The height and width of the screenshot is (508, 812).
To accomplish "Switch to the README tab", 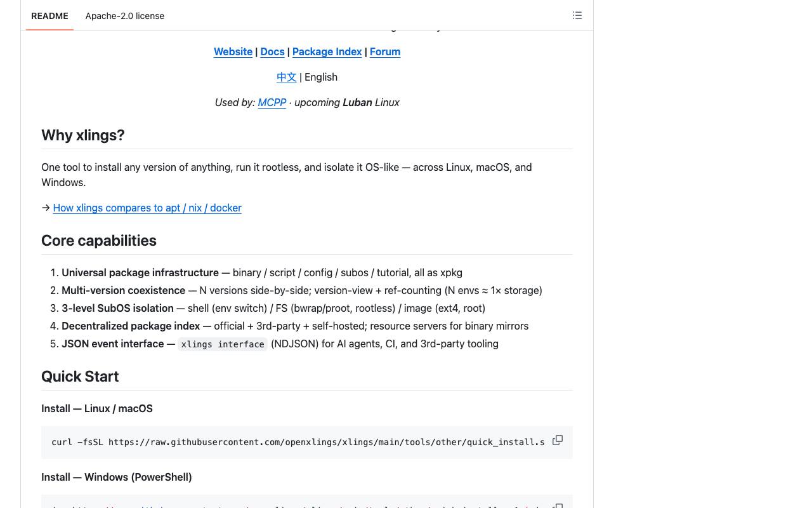I will (x=49, y=16).
